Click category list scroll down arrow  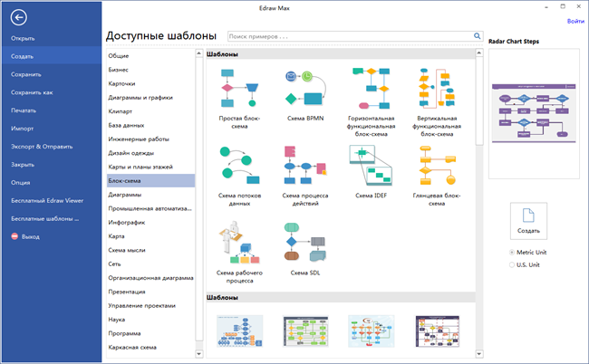click(199, 353)
